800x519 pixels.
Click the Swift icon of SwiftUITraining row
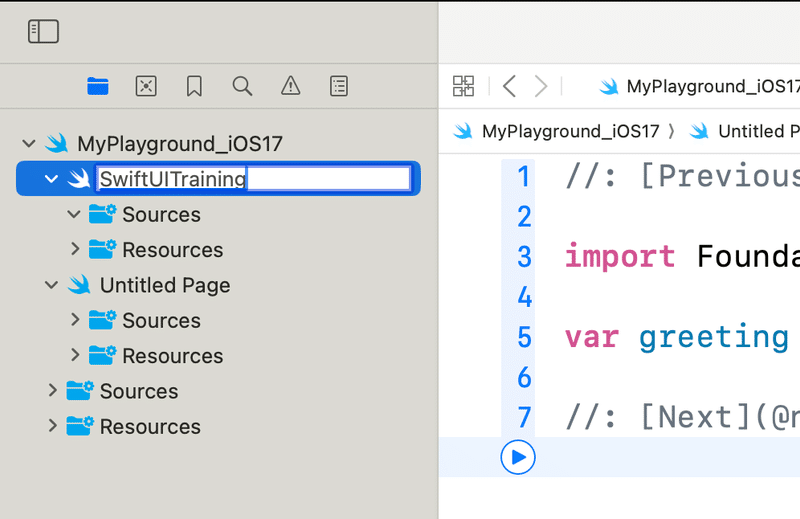coord(79,179)
